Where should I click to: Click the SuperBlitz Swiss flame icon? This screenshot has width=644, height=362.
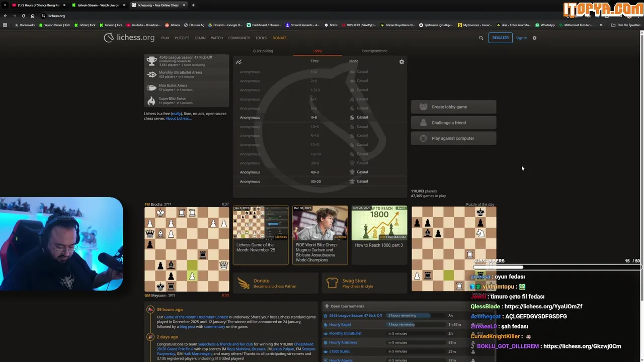(x=151, y=101)
